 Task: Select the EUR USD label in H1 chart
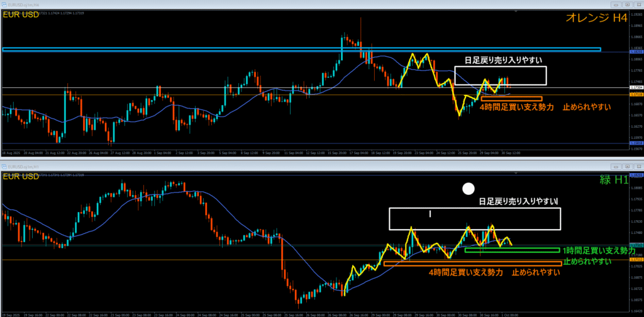pos(21,177)
